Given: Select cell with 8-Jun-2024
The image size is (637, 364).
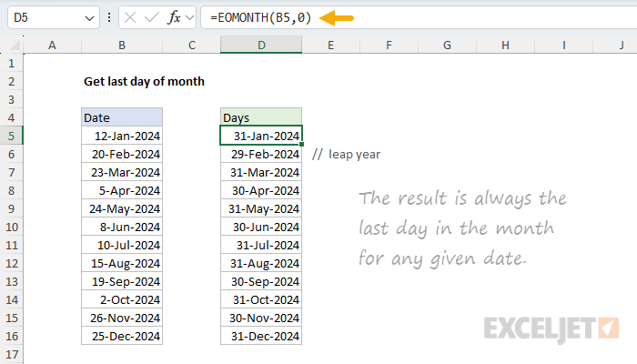Looking at the screenshot, I should point(122,227).
